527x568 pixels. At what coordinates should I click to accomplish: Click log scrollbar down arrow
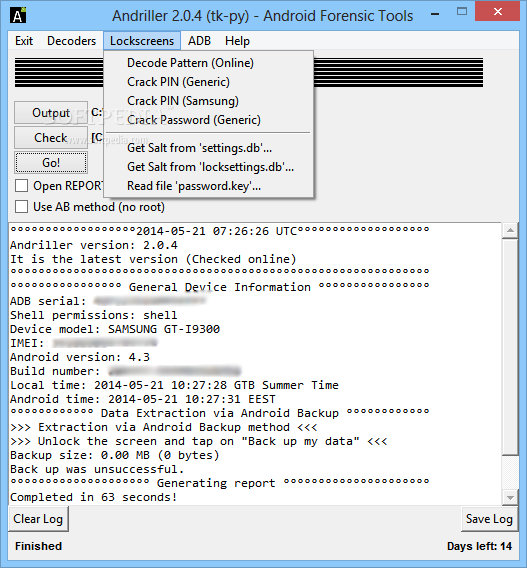510,498
